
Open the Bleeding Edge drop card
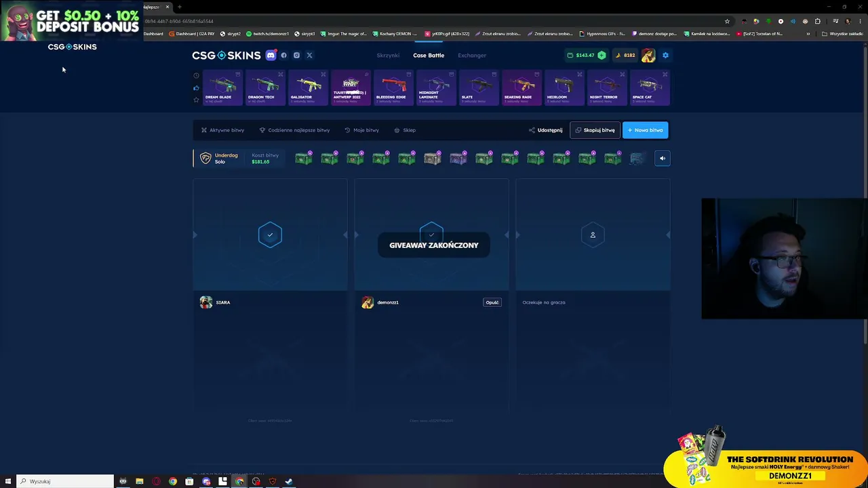[393, 87]
